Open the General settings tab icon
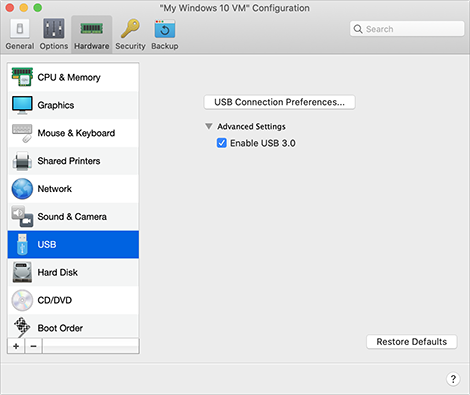 20,29
